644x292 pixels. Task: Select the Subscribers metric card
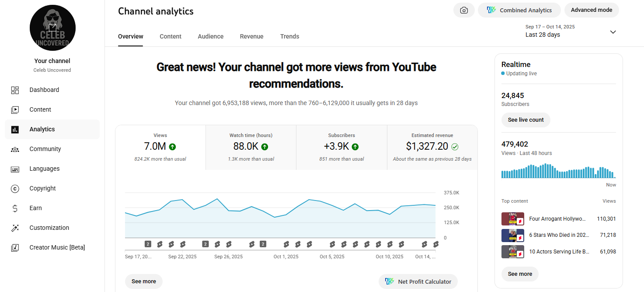pyautogui.click(x=341, y=148)
